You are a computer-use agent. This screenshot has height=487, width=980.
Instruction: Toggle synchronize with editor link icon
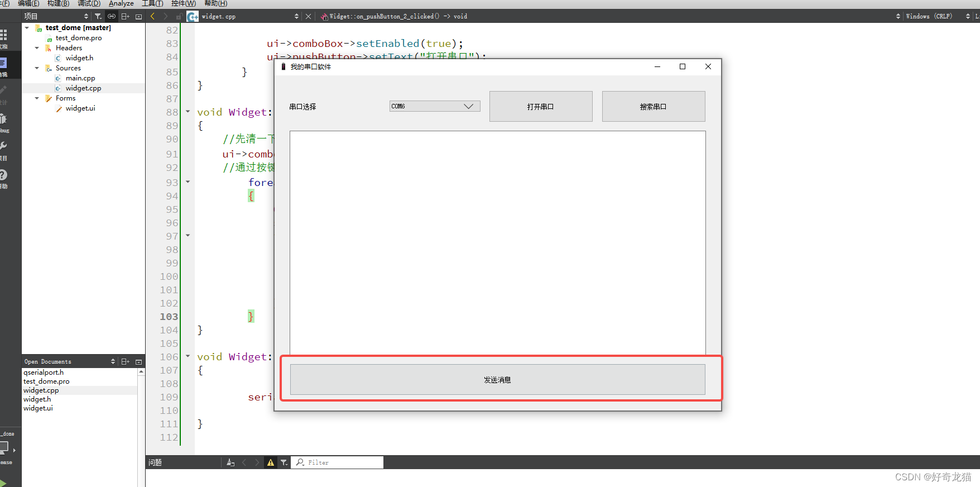click(x=112, y=16)
